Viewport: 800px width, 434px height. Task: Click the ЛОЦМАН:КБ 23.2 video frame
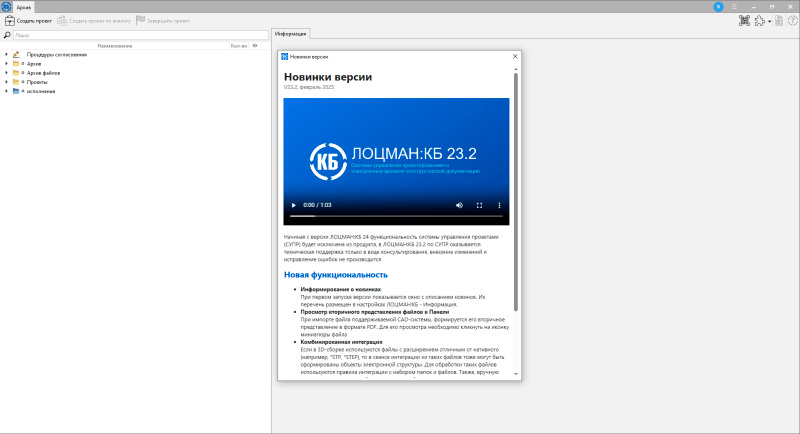[x=396, y=161]
